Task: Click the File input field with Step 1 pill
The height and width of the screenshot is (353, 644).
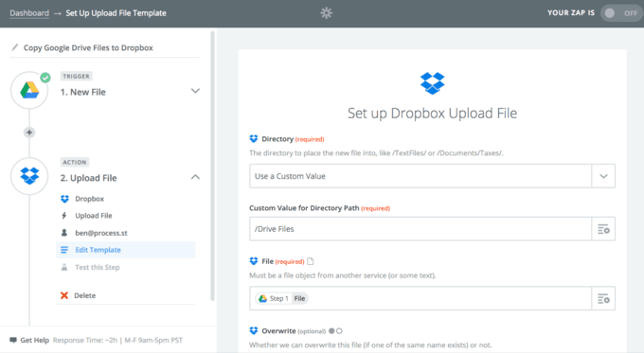Action: 420,298
